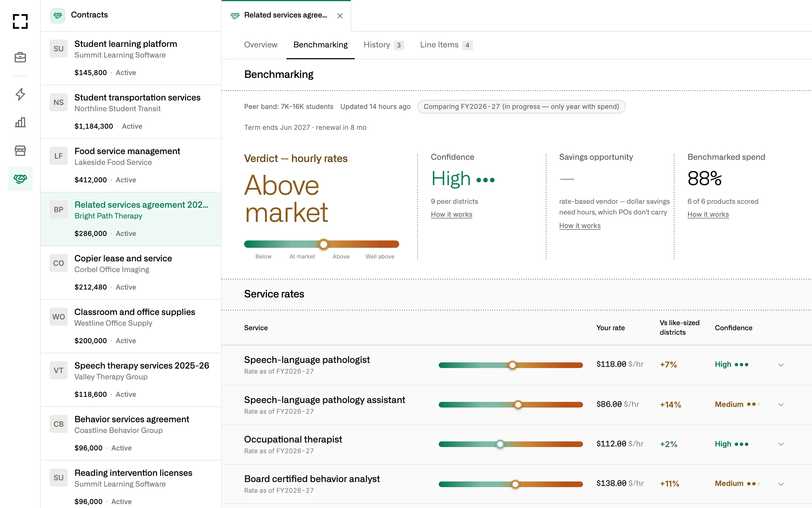Open Classroom and office supplies contract

tap(131, 326)
